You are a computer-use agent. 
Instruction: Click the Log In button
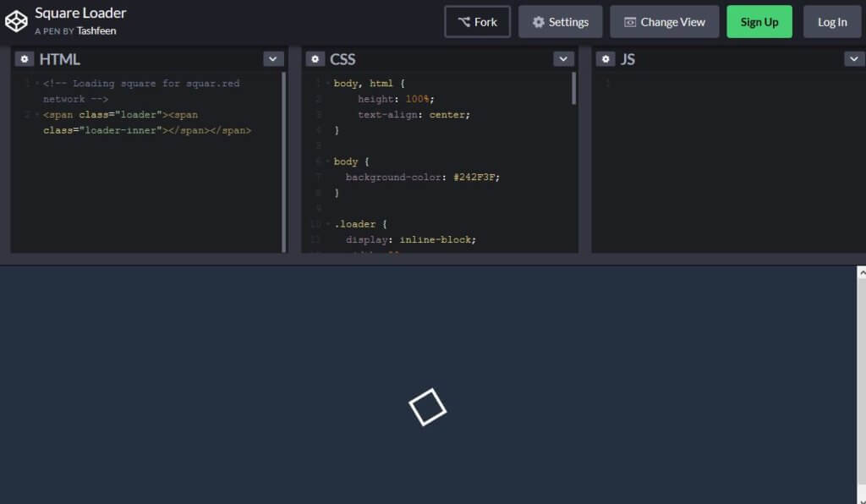[x=832, y=22]
